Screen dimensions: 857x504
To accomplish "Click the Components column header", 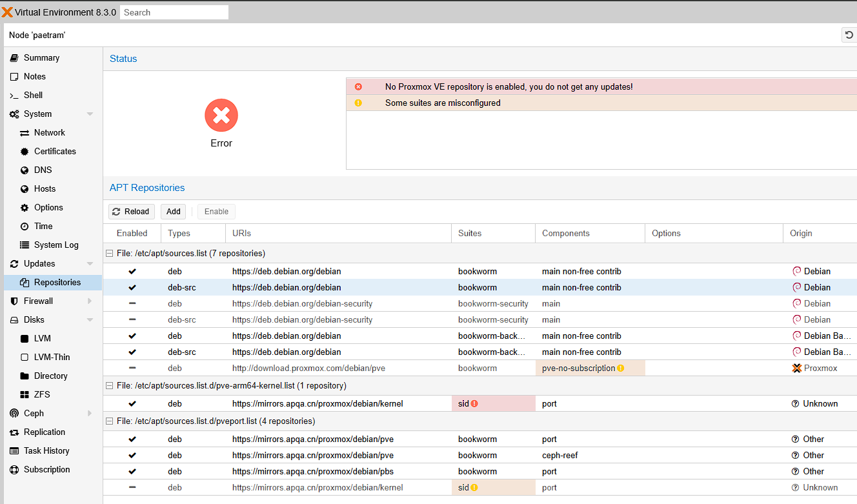I will 590,233.
